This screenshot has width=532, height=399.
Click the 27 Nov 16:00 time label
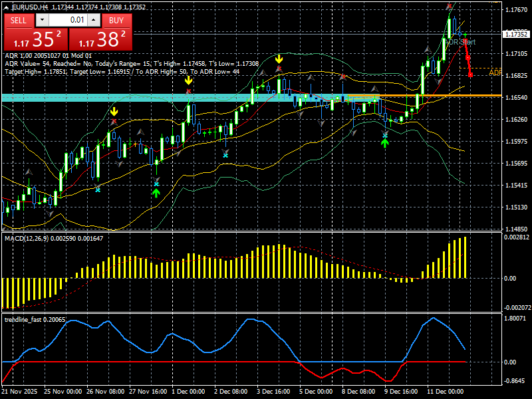148,392
